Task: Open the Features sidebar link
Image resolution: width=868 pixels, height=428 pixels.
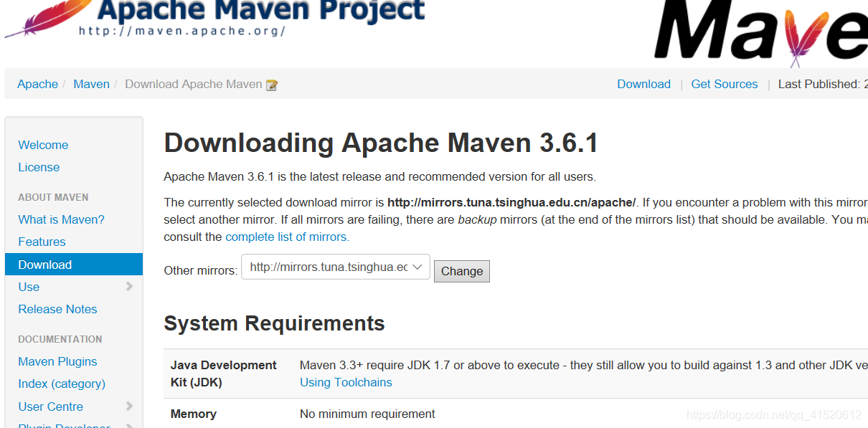Action: pos(42,242)
